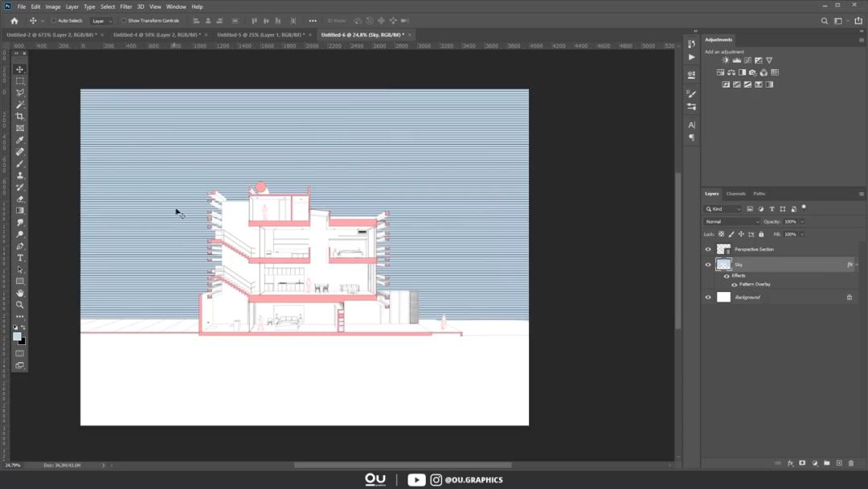Viewport: 868px width, 489px height.
Task: Click the foreground color swatch
Action: (x=17, y=336)
